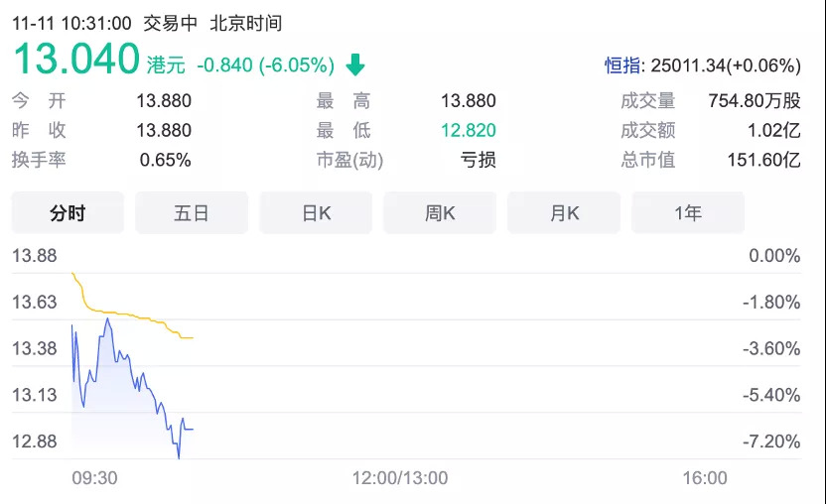Click the -0.840 (-6.05%) change value
This screenshot has height=504, width=826.
coord(265,65)
